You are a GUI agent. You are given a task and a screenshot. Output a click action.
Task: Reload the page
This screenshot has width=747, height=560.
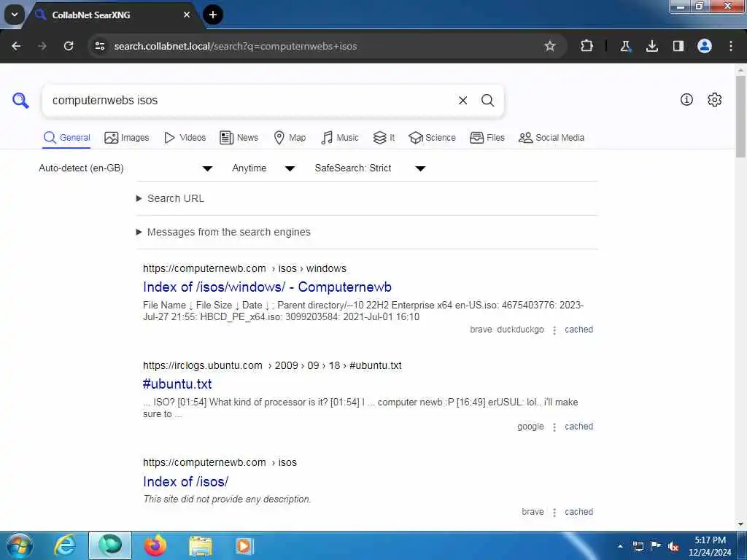[x=69, y=46]
